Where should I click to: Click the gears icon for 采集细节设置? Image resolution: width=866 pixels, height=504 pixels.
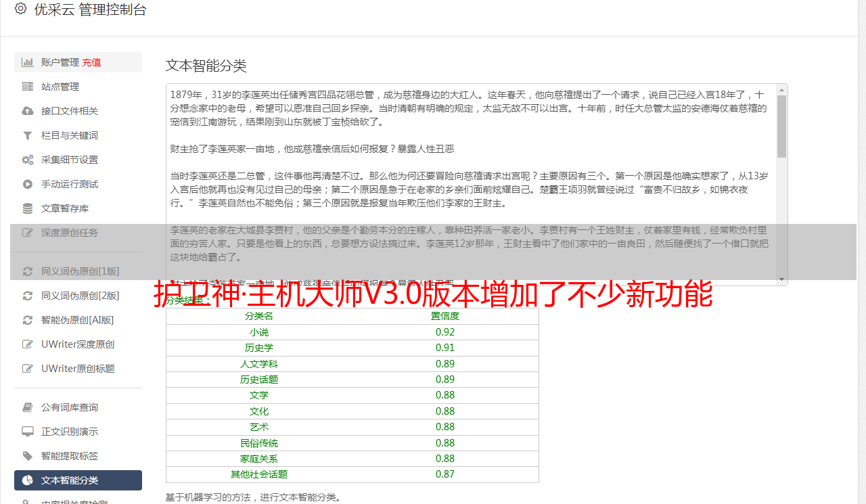(28, 160)
